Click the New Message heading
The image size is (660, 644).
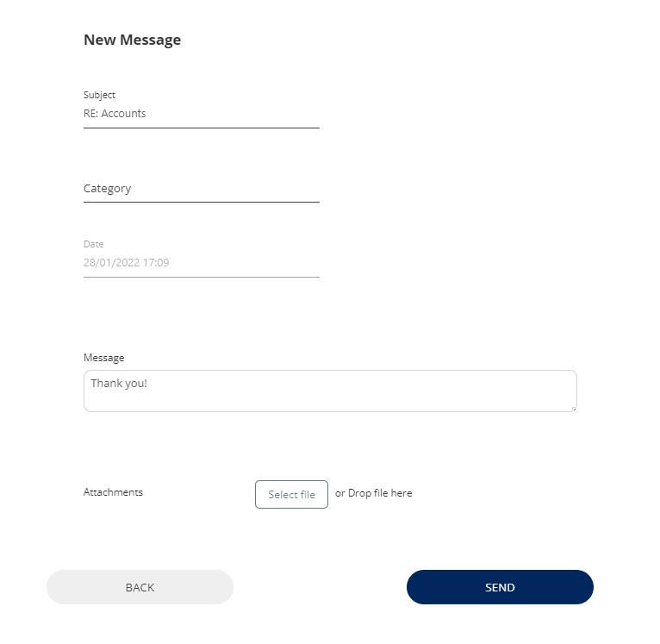(132, 40)
